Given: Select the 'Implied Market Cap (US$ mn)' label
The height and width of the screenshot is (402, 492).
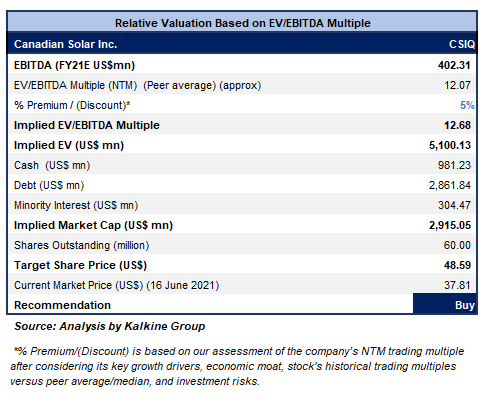Looking at the screenshot, I should coord(93,225).
